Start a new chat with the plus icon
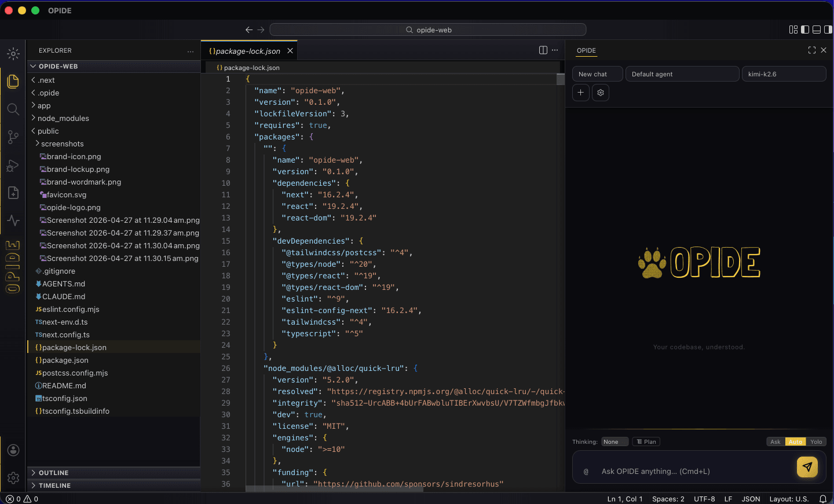Viewport: 834px width, 504px height. [x=581, y=93]
